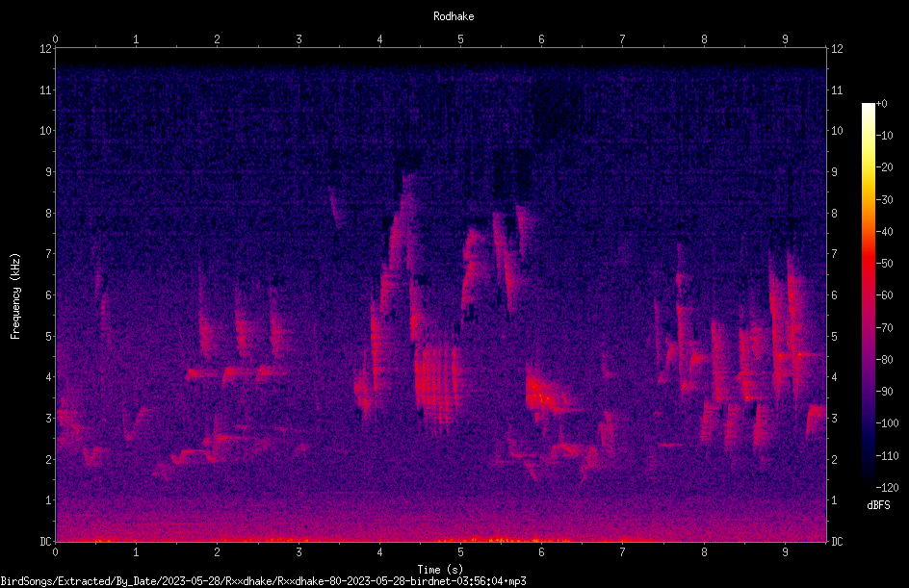This screenshot has height=588, width=909.
Task: Click the 9 kHz label on the left axis
Action: pyautogui.click(x=49, y=172)
